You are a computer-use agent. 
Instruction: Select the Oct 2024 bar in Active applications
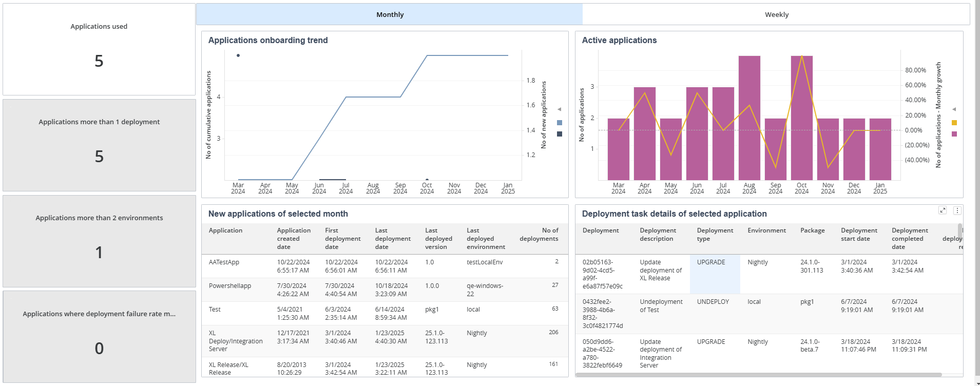(x=802, y=118)
